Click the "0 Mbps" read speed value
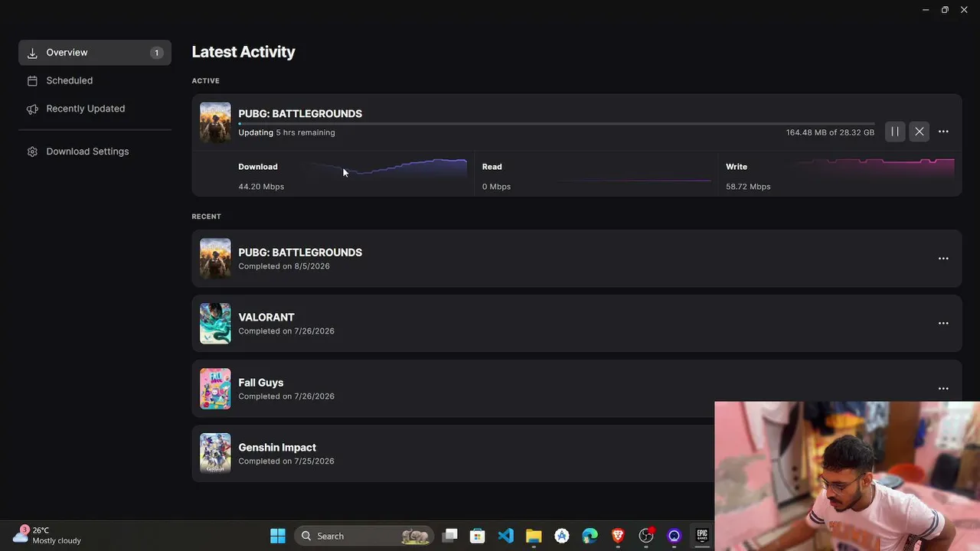980x551 pixels. point(496,187)
